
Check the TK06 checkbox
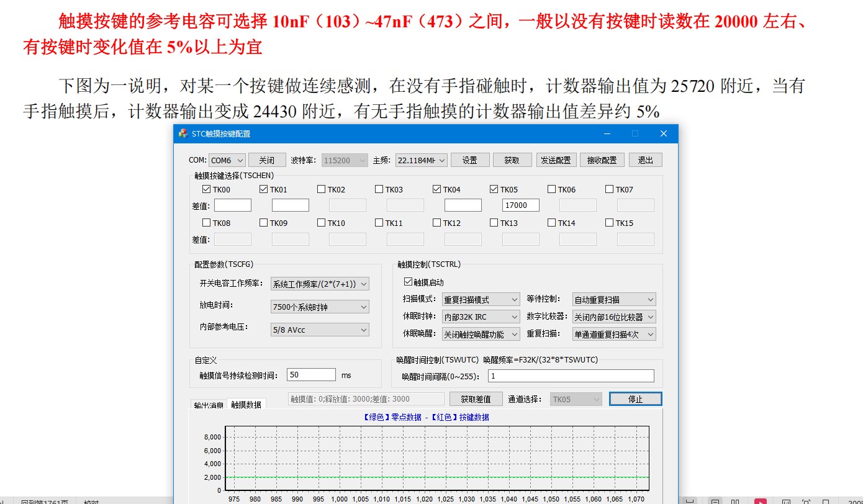pos(551,189)
